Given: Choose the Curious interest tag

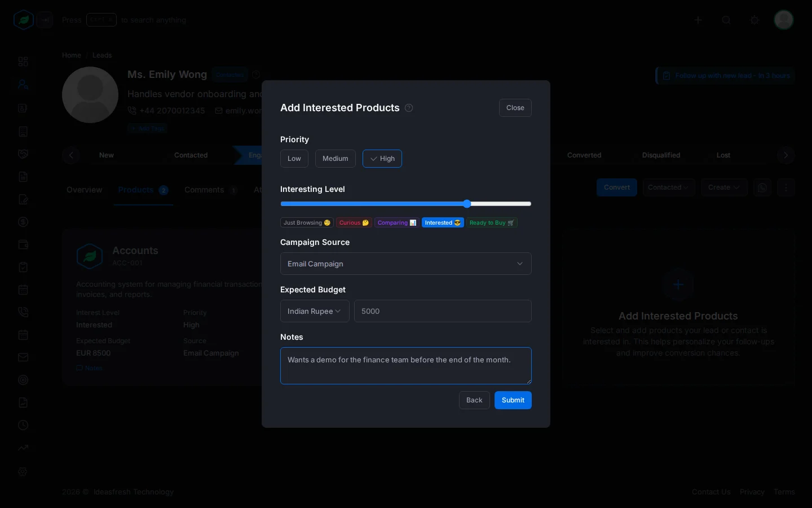Looking at the screenshot, I should click(354, 223).
